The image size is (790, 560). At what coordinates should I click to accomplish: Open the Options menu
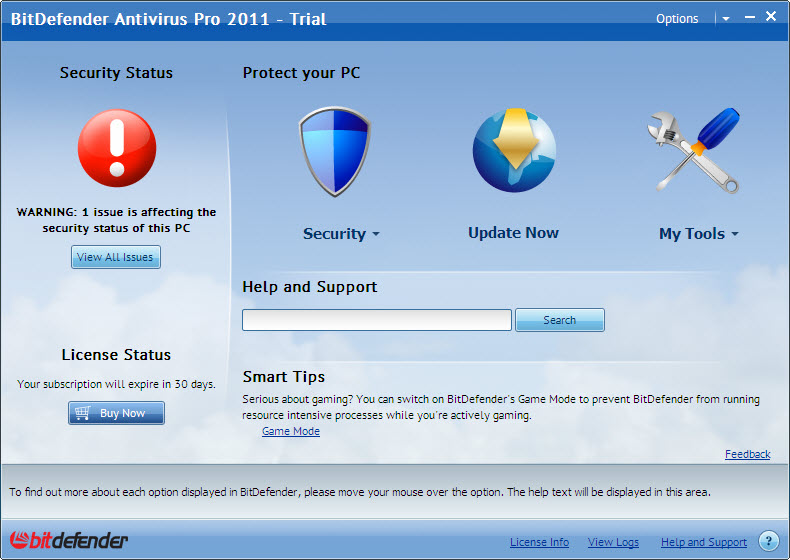coord(677,19)
